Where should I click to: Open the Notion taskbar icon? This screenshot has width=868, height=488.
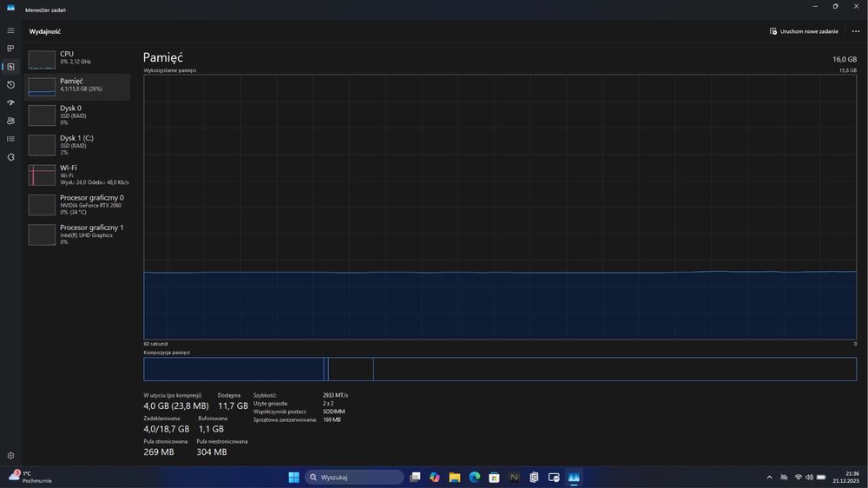click(514, 477)
